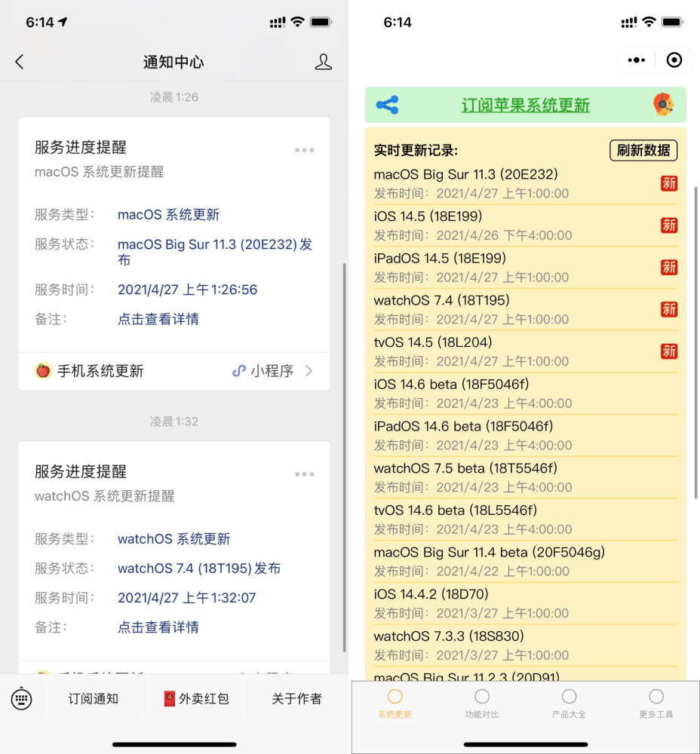Viewport: 700px width, 754px height.
Task: Click 点击查看详情 in the watchOS card
Action: click(158, 627)
